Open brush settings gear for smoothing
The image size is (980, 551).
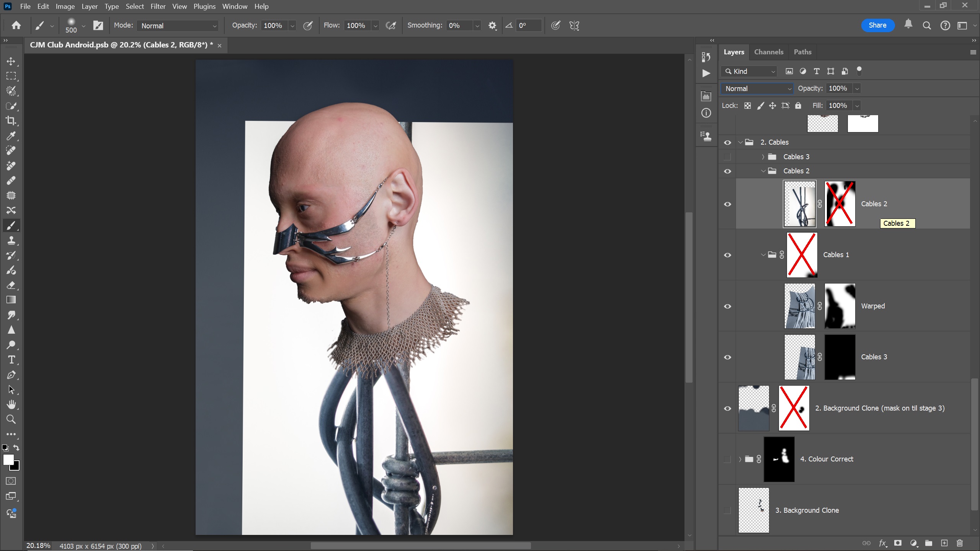point(492,26)
